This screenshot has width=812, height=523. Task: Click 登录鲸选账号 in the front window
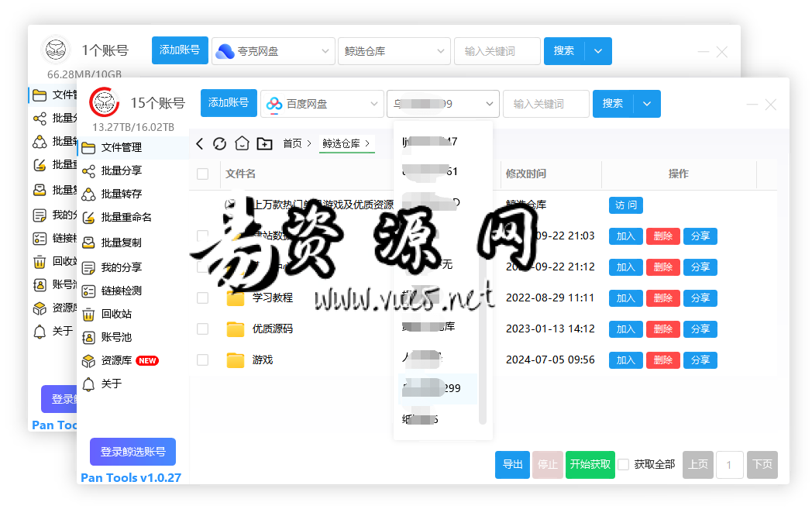[x=132, y=452]
